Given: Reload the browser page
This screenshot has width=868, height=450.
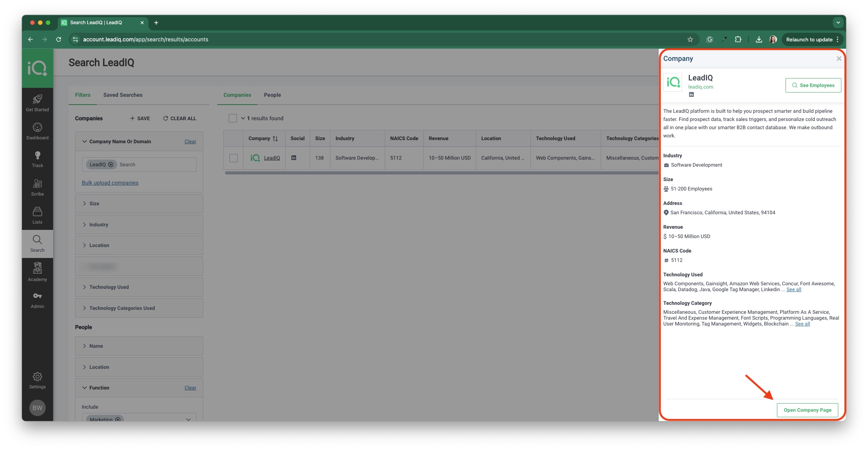Looking at the screenshot, I should tap(59, 39).
